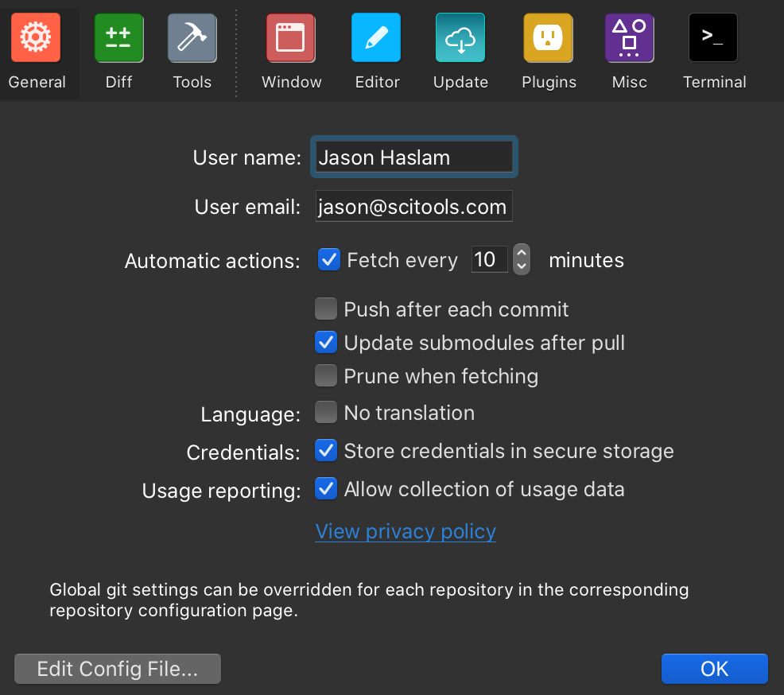Select the User name text field

(413, 157)
